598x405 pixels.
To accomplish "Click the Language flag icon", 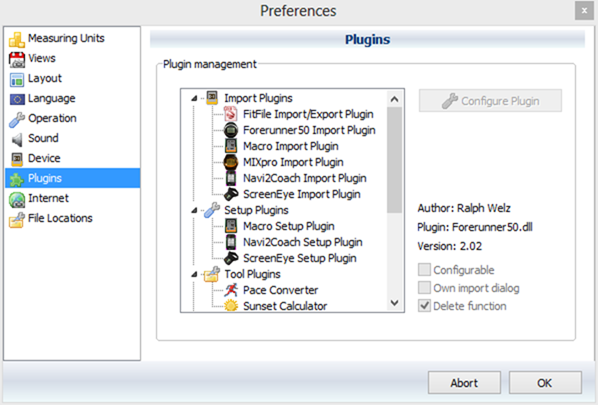I will click(17, 99).
